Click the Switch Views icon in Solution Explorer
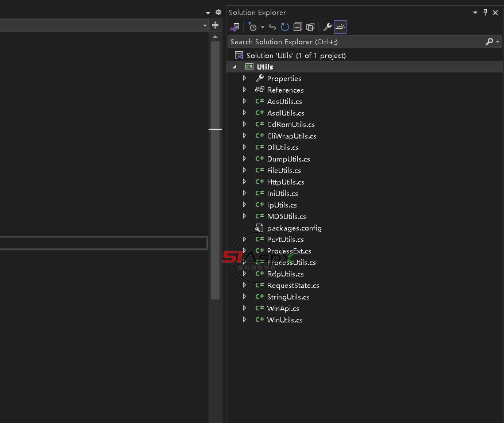The image size is (504, 423). point(234,27)
